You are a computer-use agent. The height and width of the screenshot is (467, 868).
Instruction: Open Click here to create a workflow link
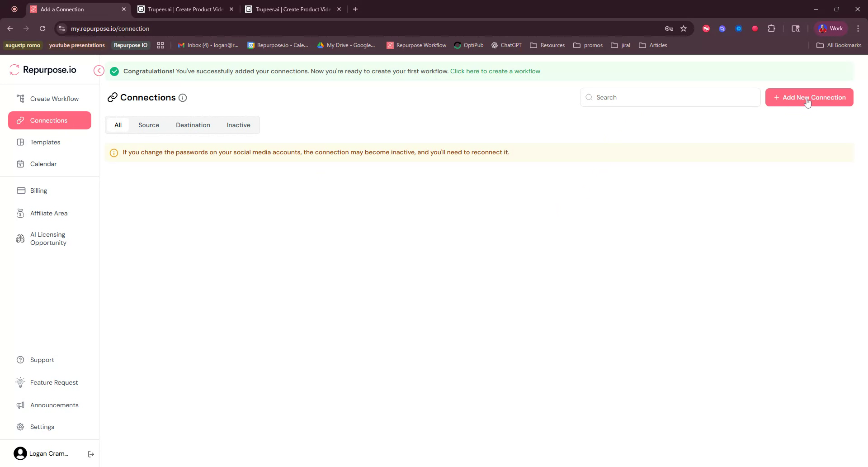tap(495, 71)
